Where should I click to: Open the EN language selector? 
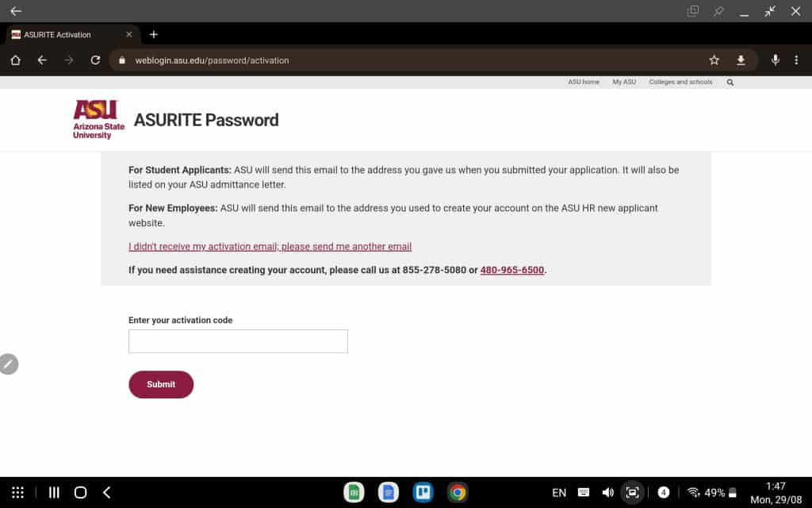558,492
